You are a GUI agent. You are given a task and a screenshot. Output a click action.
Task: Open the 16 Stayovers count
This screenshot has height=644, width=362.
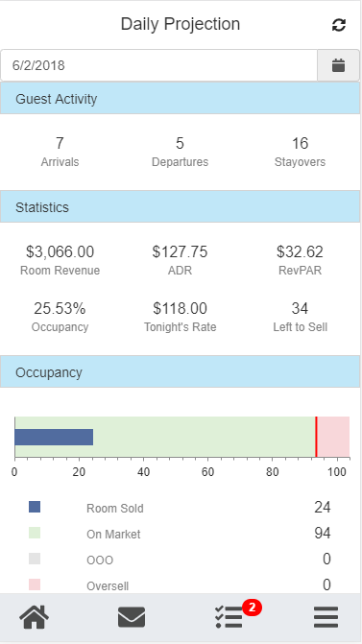(300, 151)
